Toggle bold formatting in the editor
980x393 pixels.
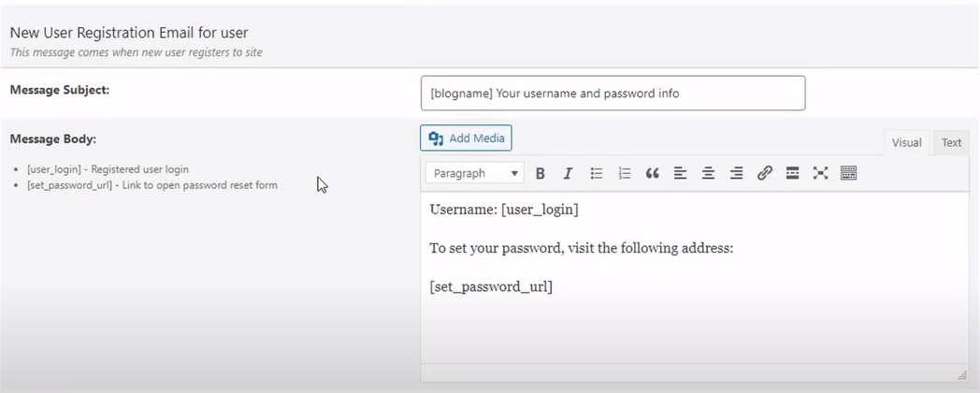pos(540,173)
